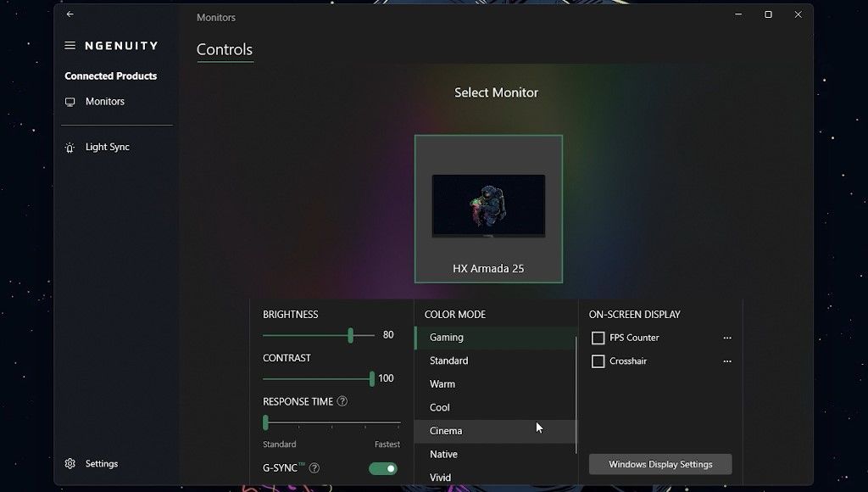
Task: Click the COLOR MODE heading
Action: (455, 315)
